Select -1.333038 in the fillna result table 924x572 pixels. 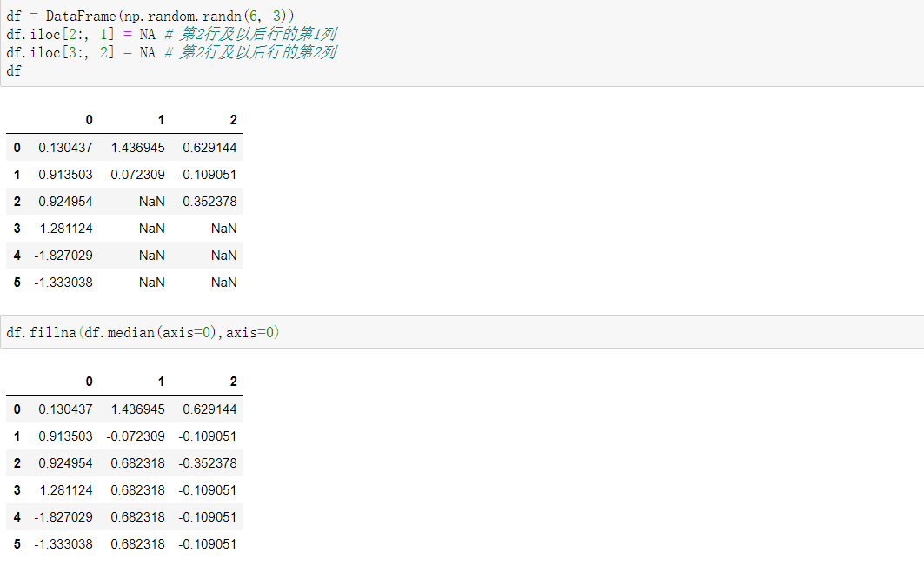63,544
